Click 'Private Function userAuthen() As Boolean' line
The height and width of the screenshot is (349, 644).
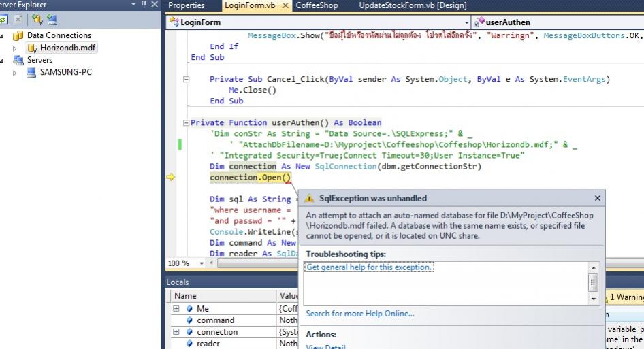286,122
